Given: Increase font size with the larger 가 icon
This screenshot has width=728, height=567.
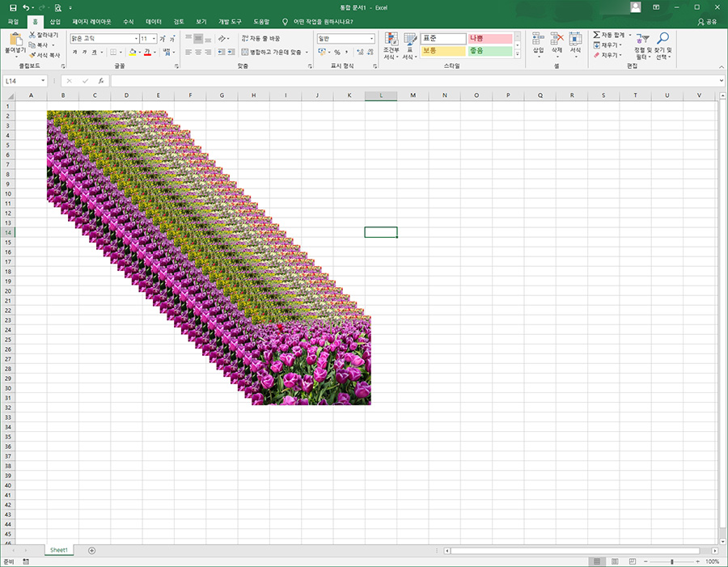Looking at the screenshot, I should [163, 39].
